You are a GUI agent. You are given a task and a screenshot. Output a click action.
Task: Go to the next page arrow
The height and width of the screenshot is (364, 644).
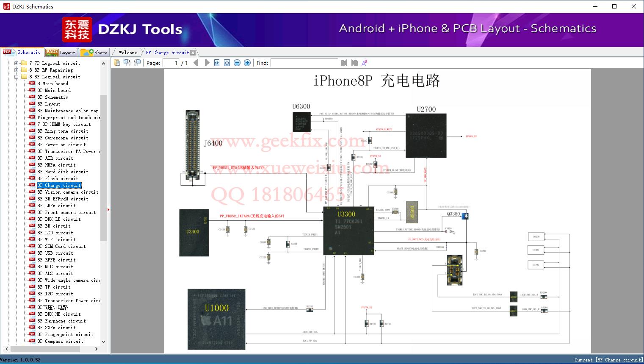point(207,63)
